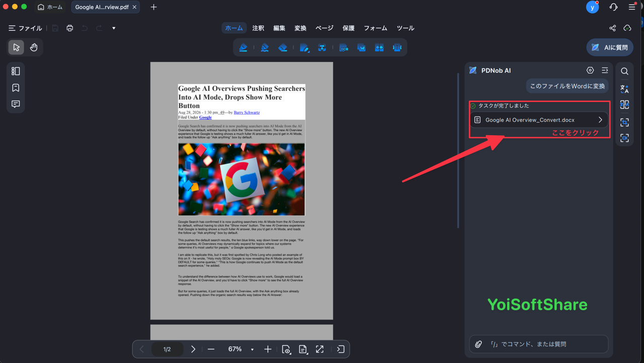Redo the last action

pyautogui.click(x=99, y=28)
